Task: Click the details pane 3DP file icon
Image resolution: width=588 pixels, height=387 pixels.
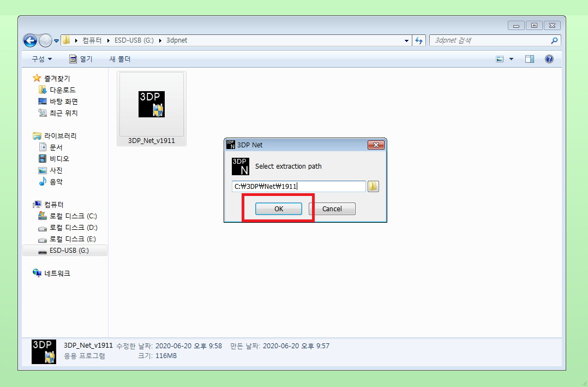Action: tap(44, 352)
